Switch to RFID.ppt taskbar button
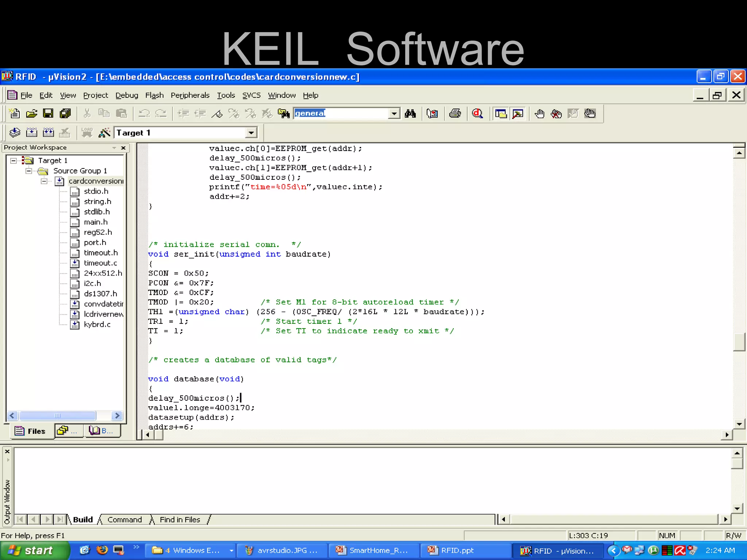The image size is (747, 560). point(465,551)
